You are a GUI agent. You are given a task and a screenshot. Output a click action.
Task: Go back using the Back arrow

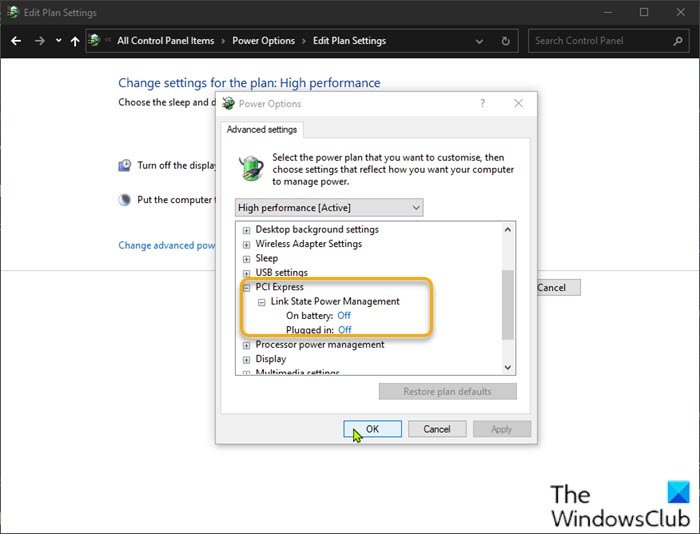[16, 41]
